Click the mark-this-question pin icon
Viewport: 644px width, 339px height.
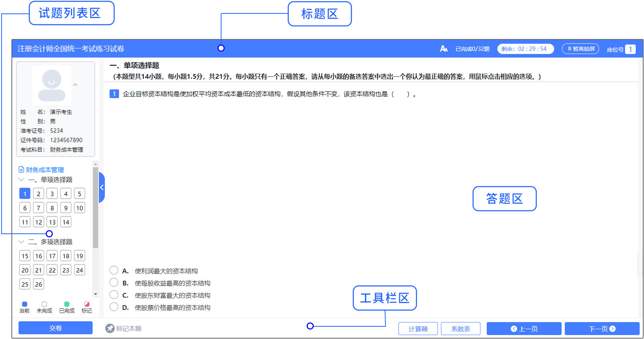pyautogui.click(x=110, y=328)
